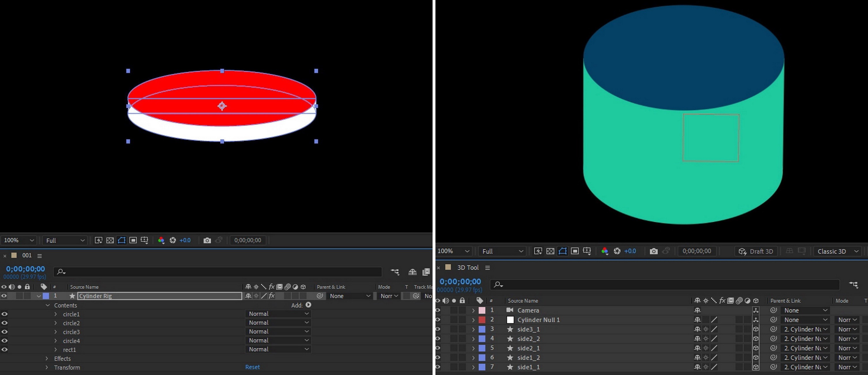Click Reset next to Transform
The image size is (868, 375).
pyautogui.click(x=252, y=367)
